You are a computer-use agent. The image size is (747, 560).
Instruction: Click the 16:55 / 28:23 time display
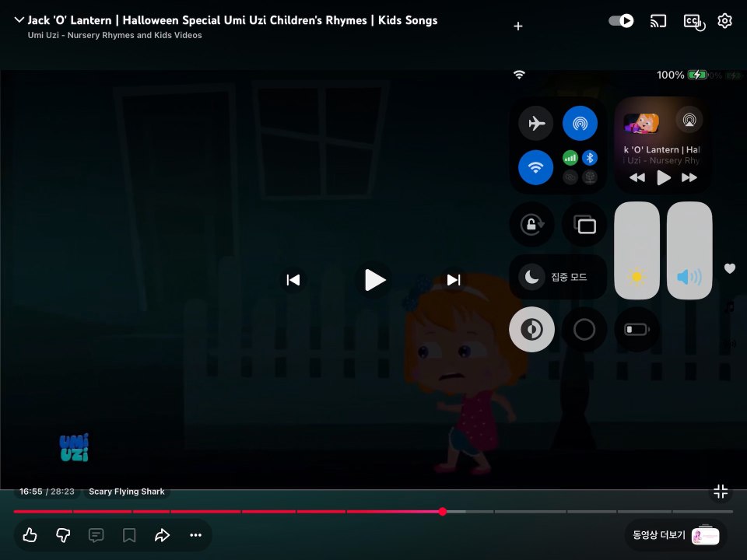tap(47, 492)
